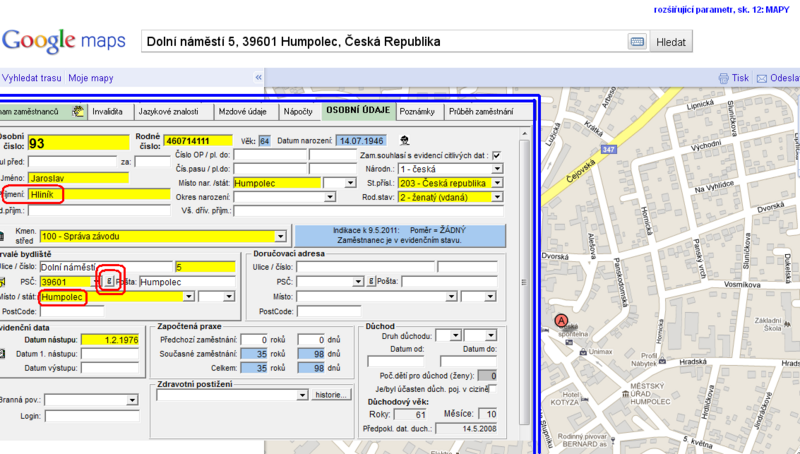
Task: Open the state dropdown next to Místo nar. Humpolec
Action: pyautogui.click(x=350, y=183)
